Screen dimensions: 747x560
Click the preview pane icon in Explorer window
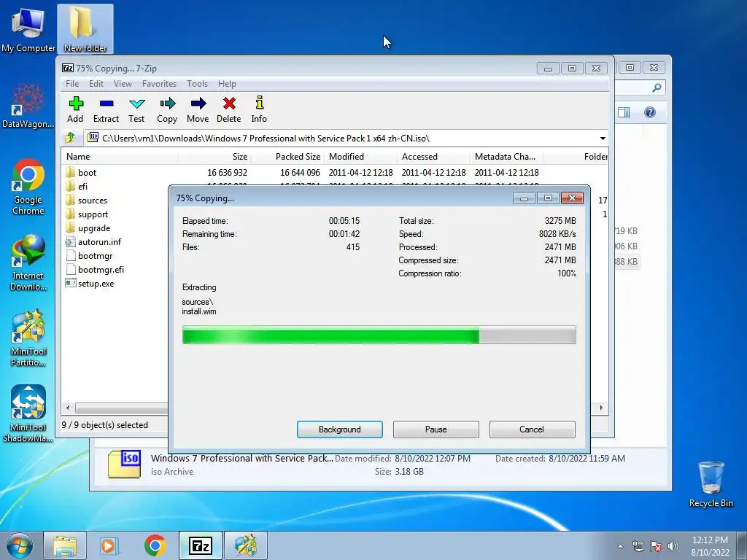(x=624, y=112)
